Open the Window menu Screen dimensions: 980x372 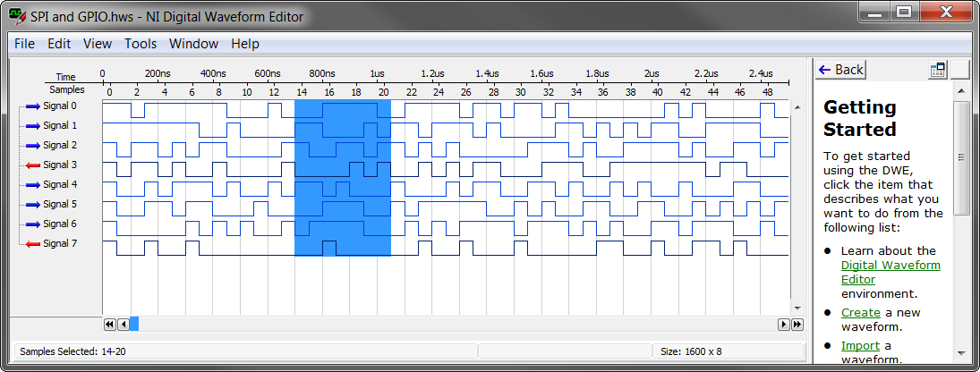click(193, 44)
